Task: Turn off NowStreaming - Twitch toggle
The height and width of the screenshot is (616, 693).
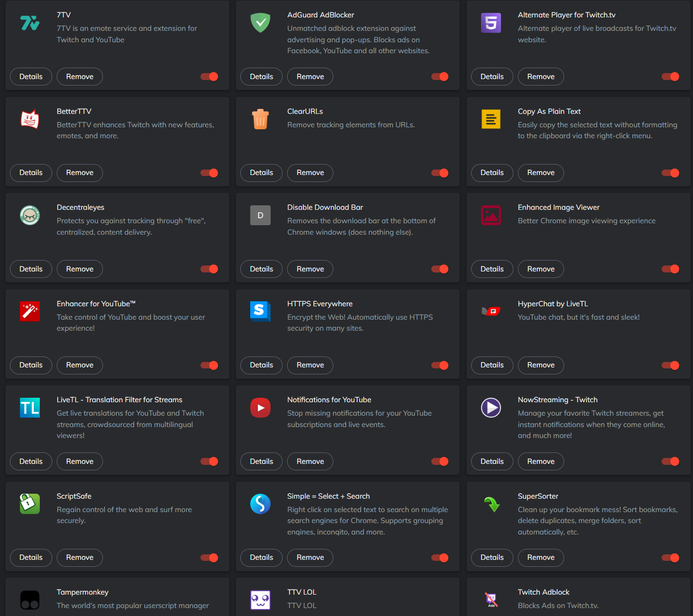Action: tap(671, 461)
